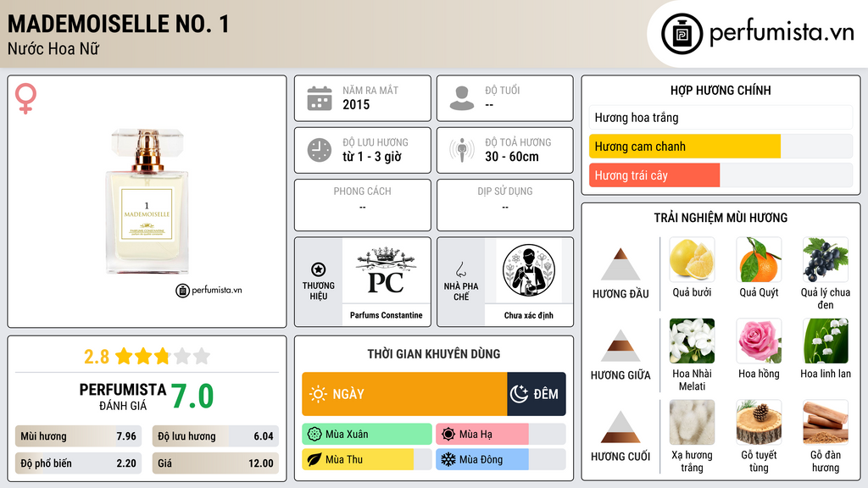This screenshot has width=868, height=488.
Task: Click the Gỗ đàn hương sandalwood image
Action: pos(826,422)
